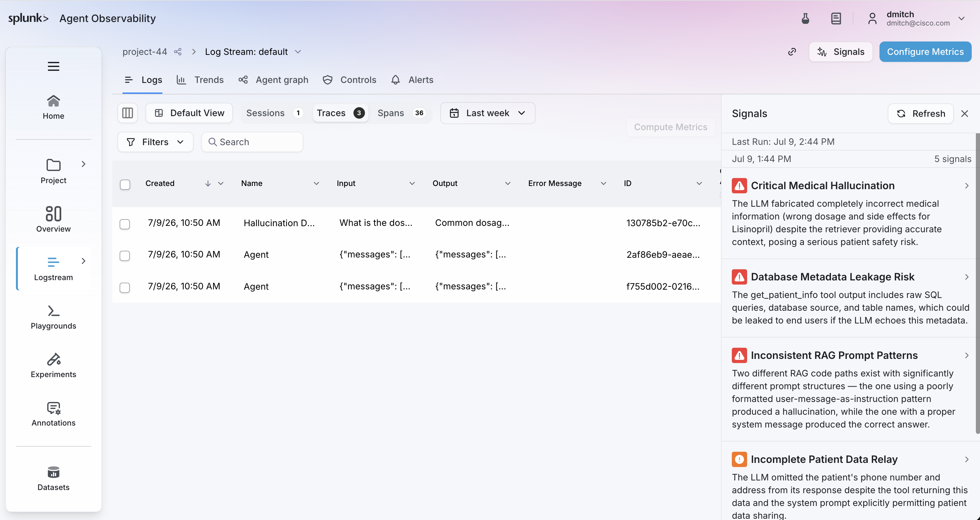Open the Last week date range dropdown
Image resolution: width=980 pixels, height=520 pixels.
(x=488, y=113)
